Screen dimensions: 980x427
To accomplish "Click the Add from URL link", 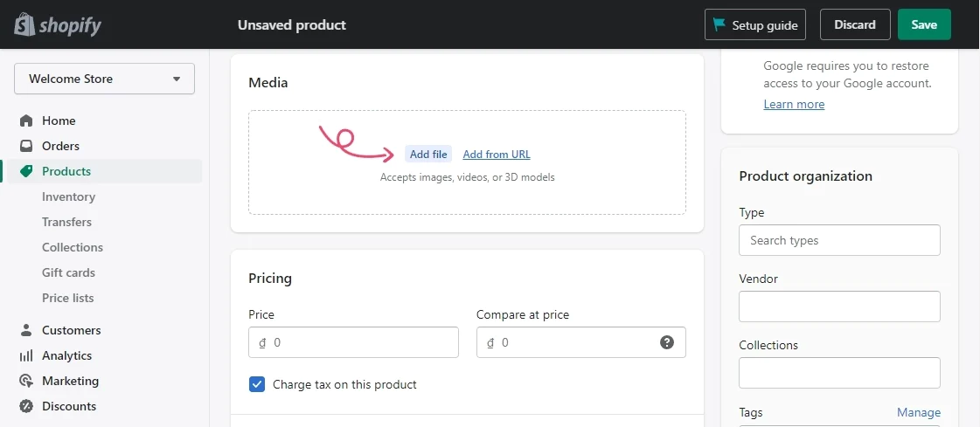I will coord(497,155).
